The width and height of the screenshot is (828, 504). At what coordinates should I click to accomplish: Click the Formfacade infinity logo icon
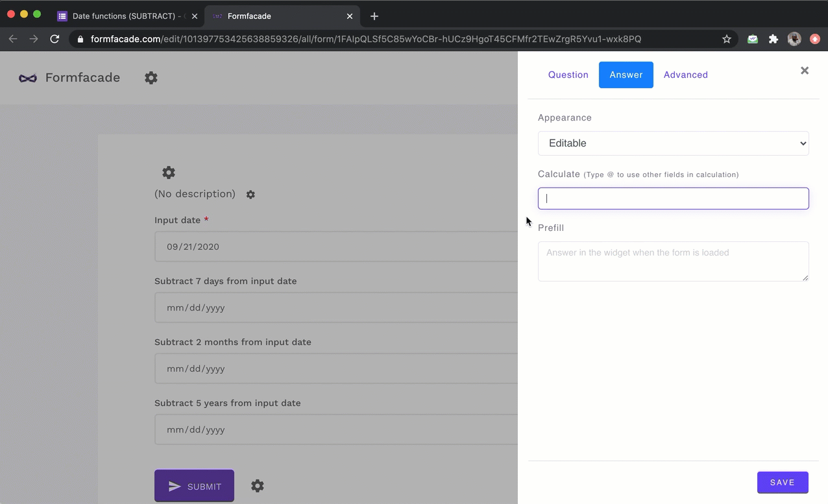coord(28,78)
